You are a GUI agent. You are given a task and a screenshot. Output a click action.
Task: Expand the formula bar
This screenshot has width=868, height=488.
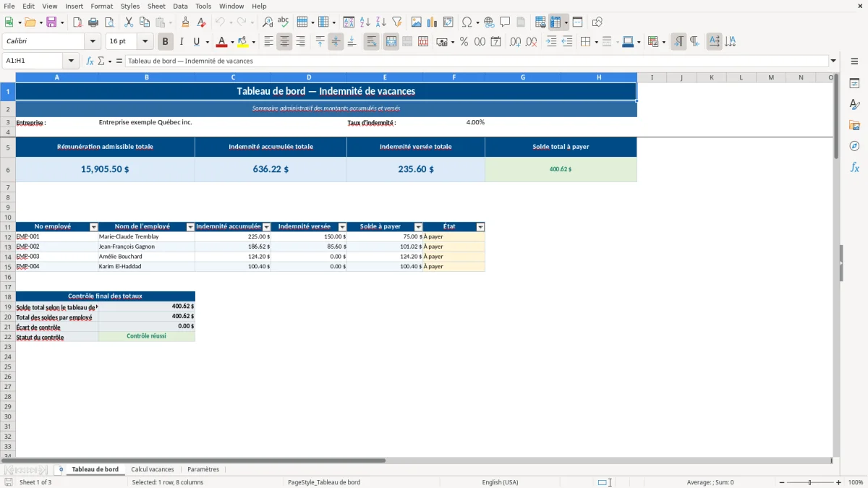[833, 61]
